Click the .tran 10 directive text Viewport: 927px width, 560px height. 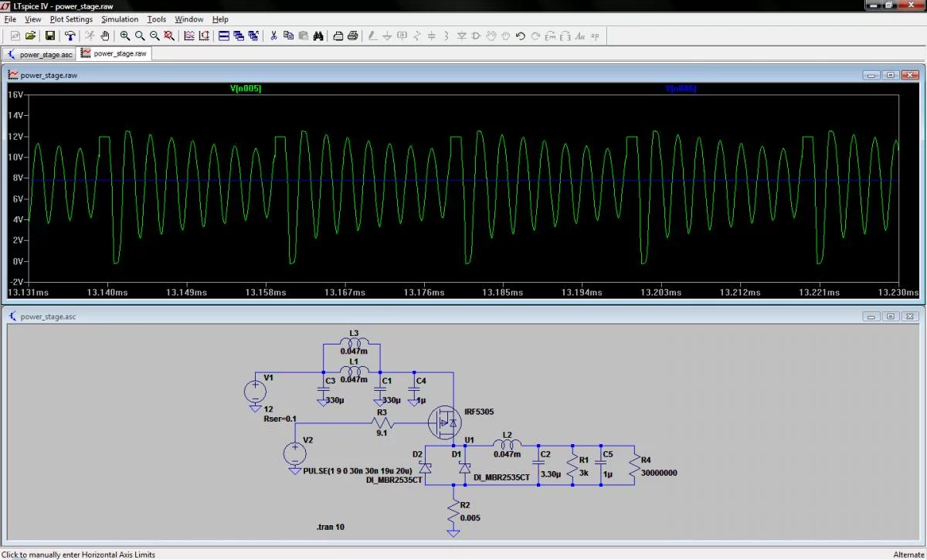tap(330, 527)
